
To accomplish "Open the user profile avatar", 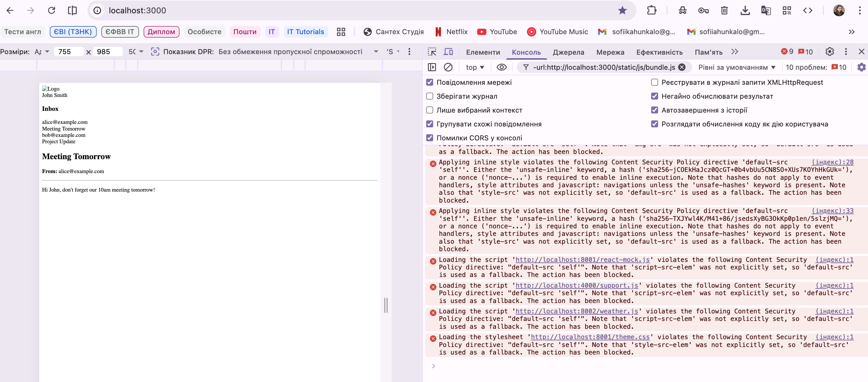I will (839, 10).
